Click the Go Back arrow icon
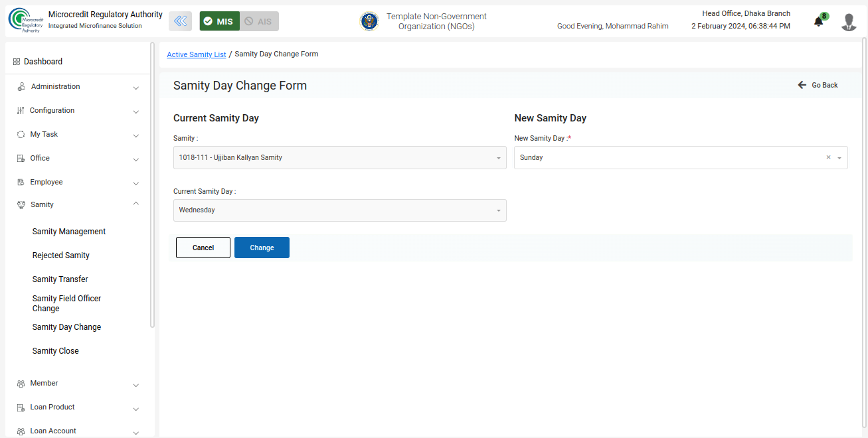The image size is (868, 438). pos(802,86)
